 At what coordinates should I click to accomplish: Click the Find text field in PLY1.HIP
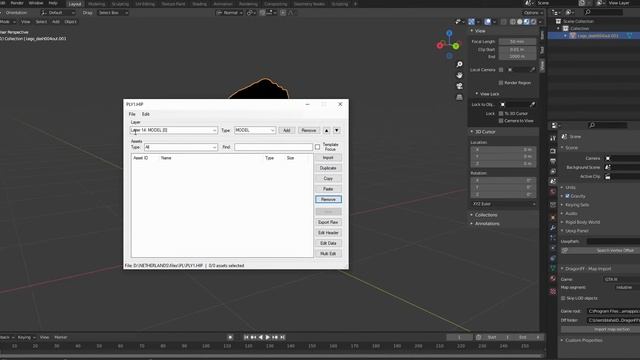point(273,147)
